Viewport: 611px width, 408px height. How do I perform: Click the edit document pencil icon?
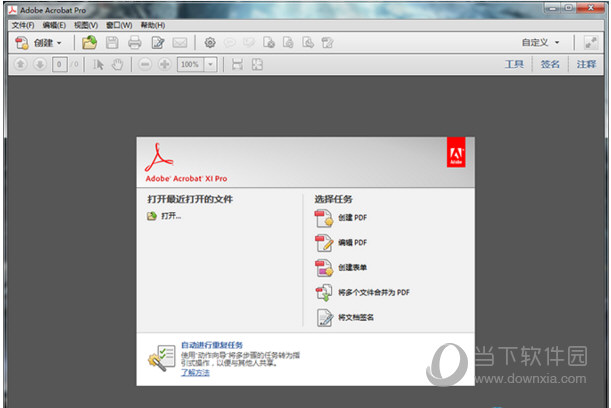click(158, 42)
